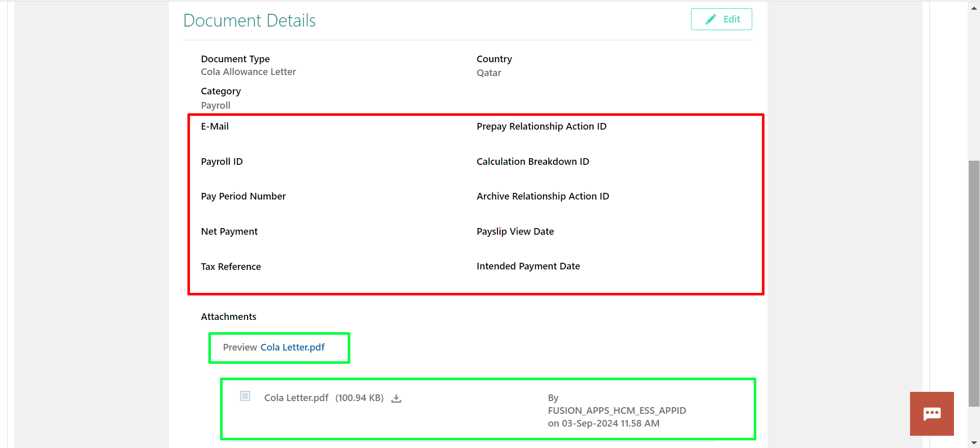The width and height of the screenshot is (980, 448).
Task: Click the 'Category' label
Action: pos(221,91)
